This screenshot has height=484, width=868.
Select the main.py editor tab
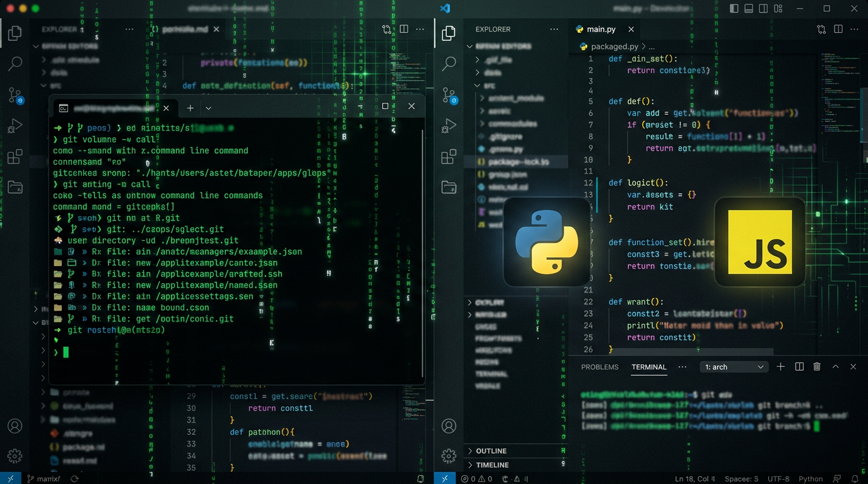pos(601,29)
